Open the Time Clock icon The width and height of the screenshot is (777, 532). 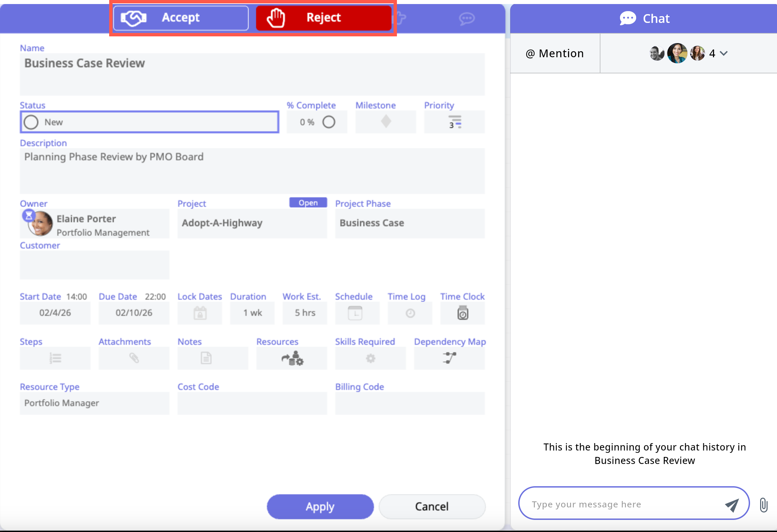tap(463, 313)
